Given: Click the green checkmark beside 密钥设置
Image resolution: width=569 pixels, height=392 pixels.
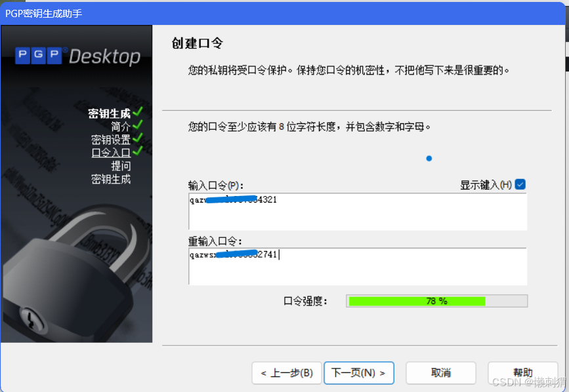Looking at the screenshot, I should click(x=138, y=138).
